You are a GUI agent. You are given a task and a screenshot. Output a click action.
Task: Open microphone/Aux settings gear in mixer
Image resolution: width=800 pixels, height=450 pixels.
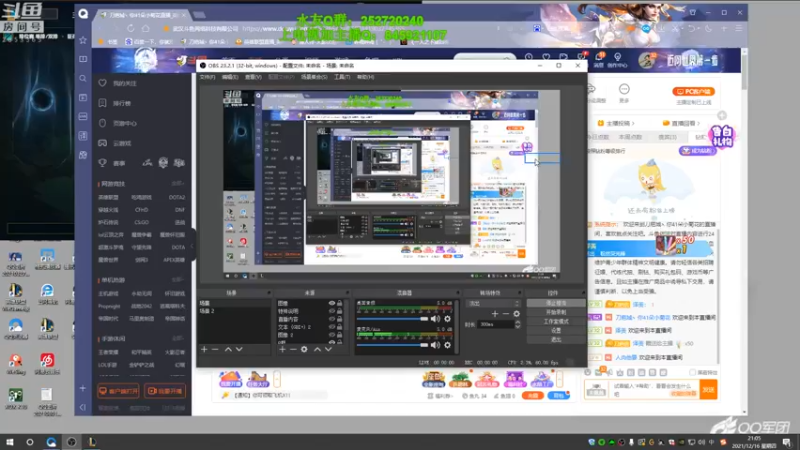447,345
